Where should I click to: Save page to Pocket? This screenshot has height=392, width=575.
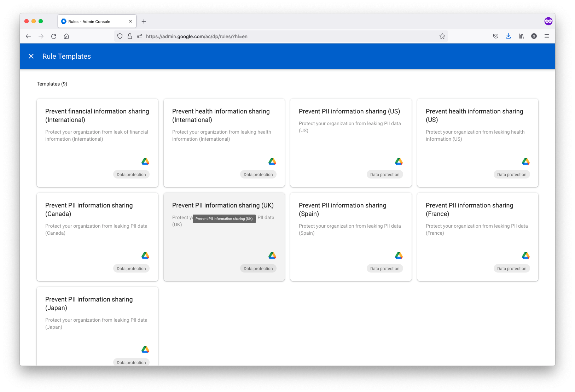click(496, 36)
